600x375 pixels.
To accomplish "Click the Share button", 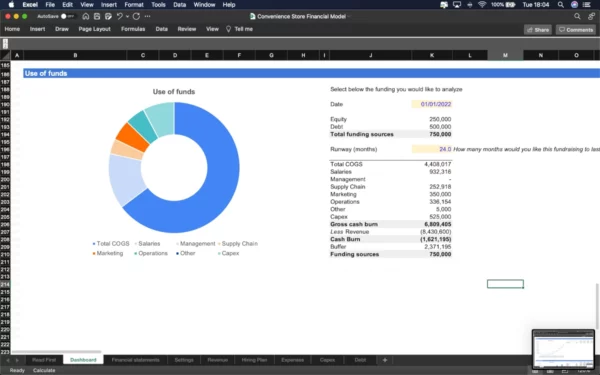I will point(538,30).
